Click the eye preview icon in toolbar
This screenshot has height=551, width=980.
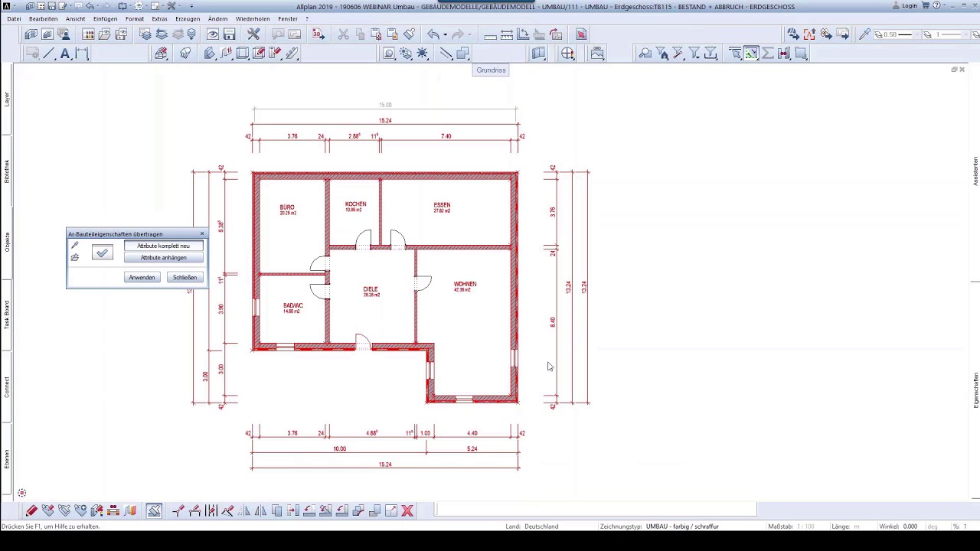coord(212,34)
